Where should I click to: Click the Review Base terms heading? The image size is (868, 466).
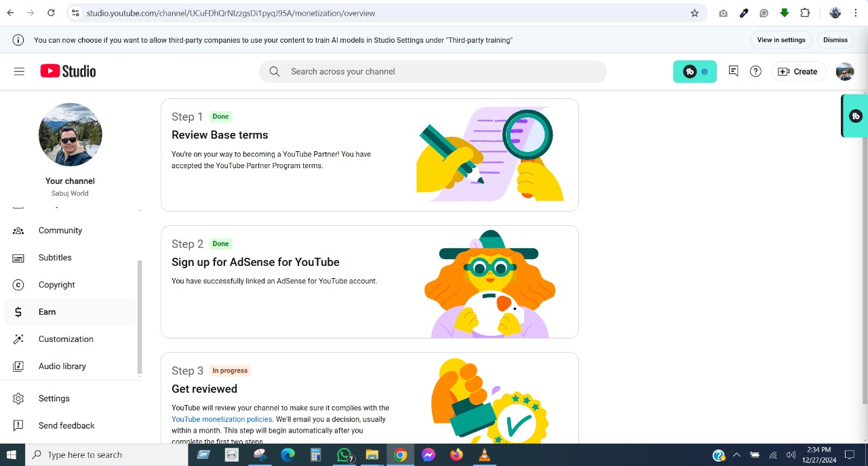coord(220,135)
